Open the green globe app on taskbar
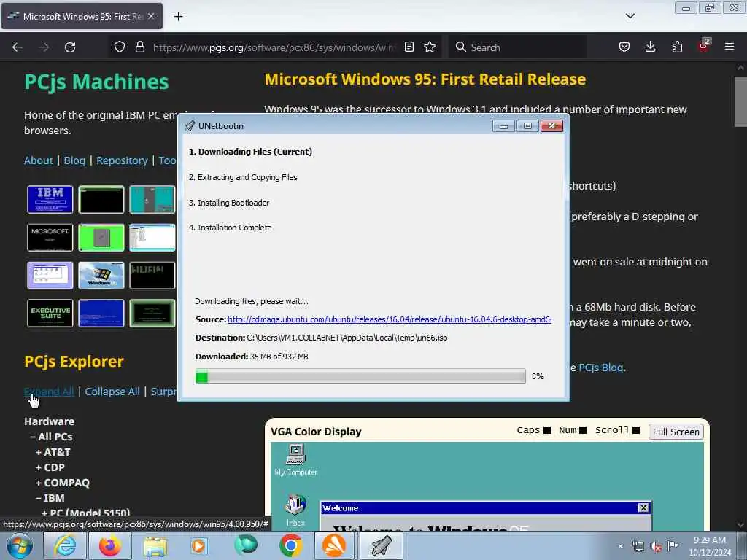Viewport: 747px width, 560px height. point(246,545)
